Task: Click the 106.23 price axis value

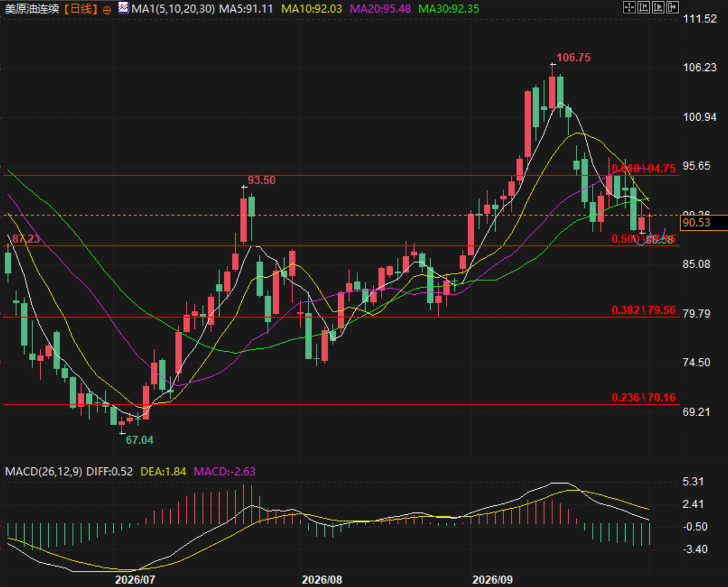Action: (x=700, y=68)
